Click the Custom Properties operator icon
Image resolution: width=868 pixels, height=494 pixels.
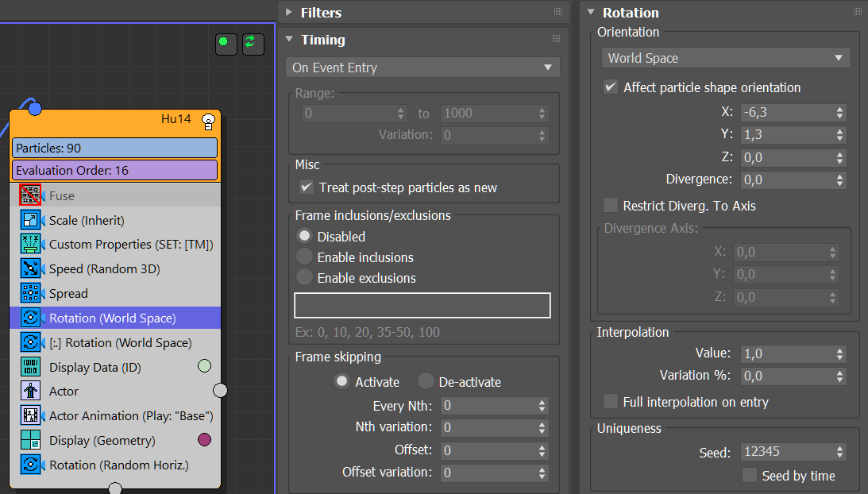tap(30, 245)
